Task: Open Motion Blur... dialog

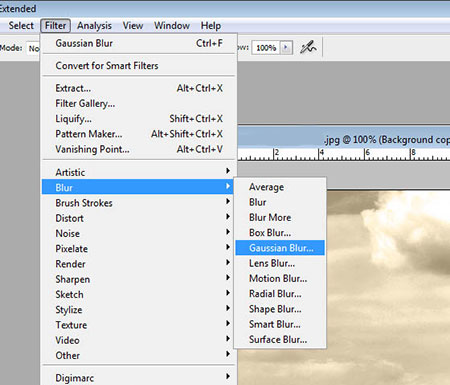Action: (x=280, y=279)
